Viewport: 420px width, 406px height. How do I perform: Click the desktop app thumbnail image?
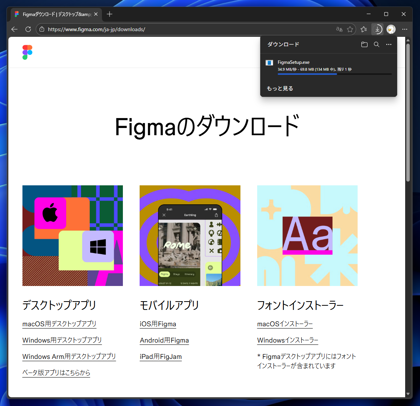tap(72, 235)
